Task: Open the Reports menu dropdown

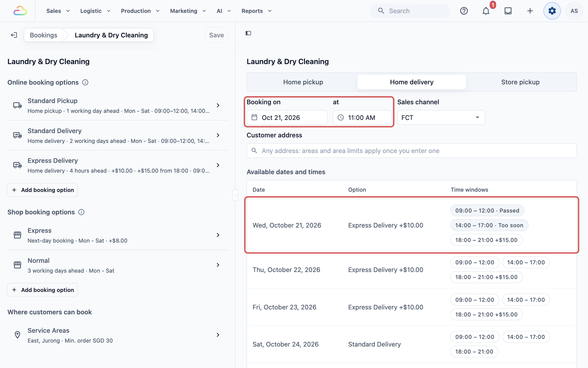Action: click(x=257, y=11)
